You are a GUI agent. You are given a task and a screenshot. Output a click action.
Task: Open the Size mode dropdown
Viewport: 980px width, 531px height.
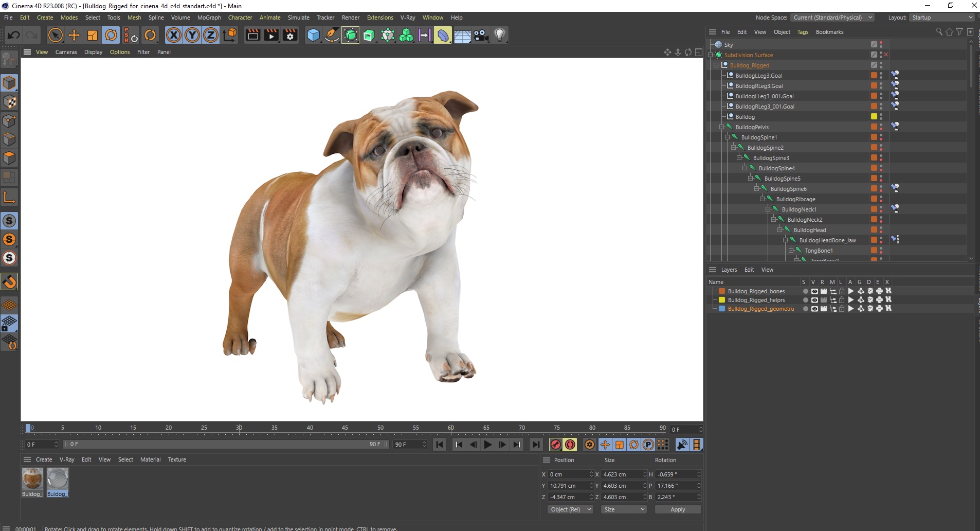[624, 509]
